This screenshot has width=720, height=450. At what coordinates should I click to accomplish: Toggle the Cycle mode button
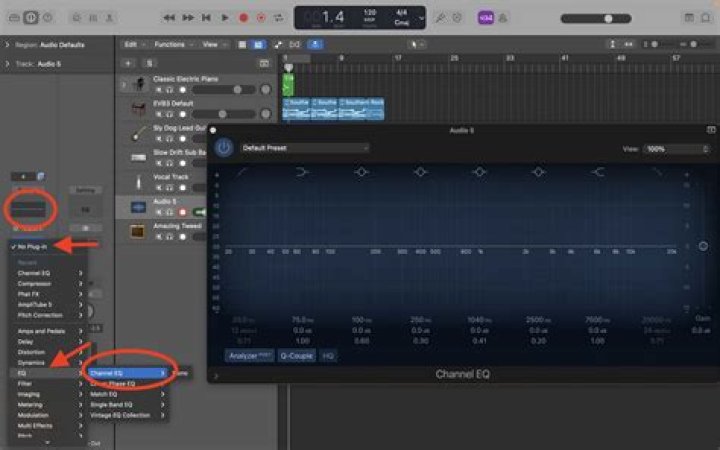pos(278,18)
